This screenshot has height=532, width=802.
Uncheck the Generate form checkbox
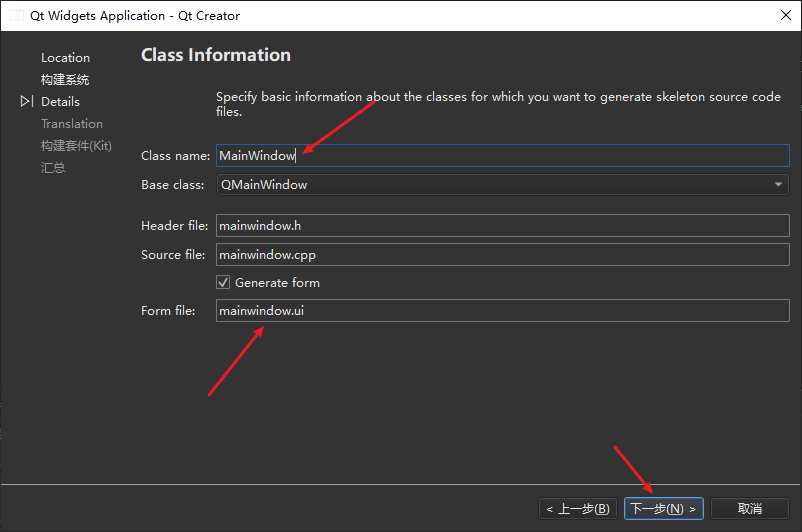point(224,283)
